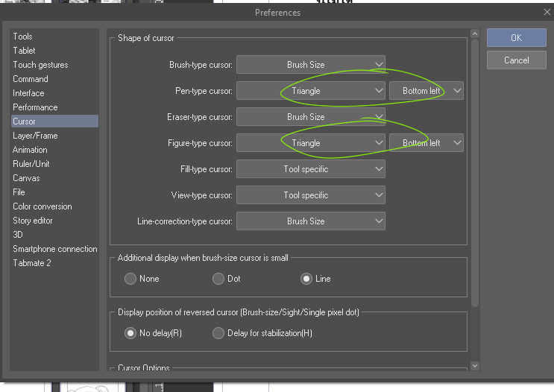Viewport: 554px width, 392px height.
Task: Expand the Eraser-type cursor dropdown
Action: click(x=310, y=117)
